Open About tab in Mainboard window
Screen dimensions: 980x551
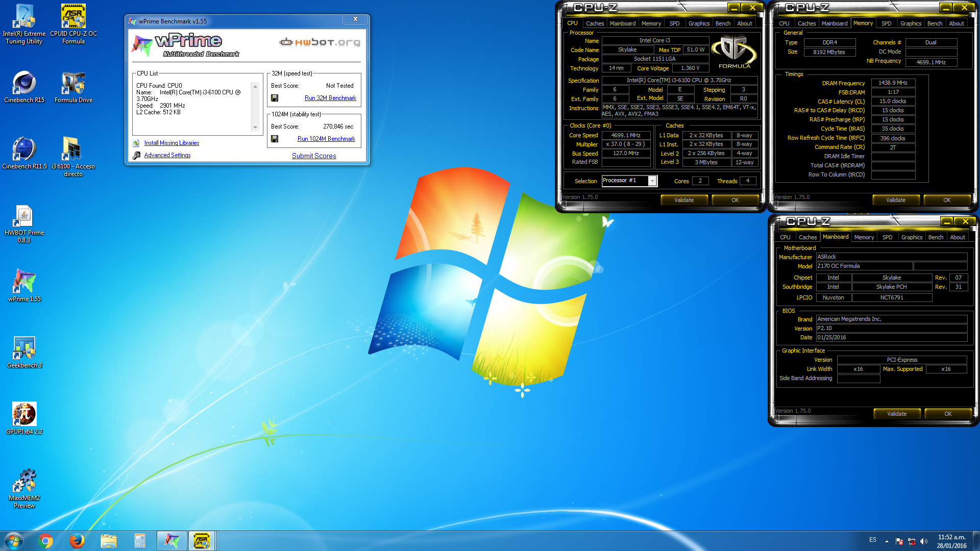point(957,237)
